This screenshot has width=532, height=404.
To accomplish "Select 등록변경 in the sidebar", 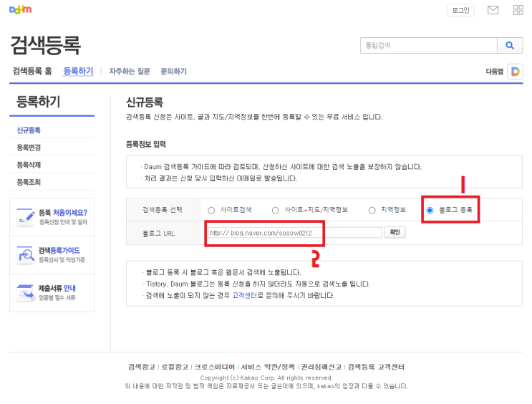I will (x=29, y=148).
